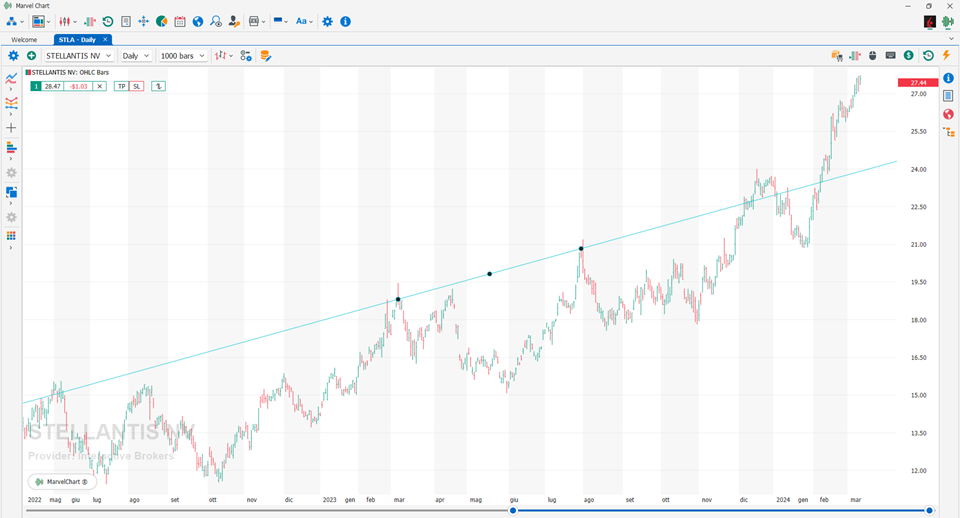Toggle the mouse trading icon
960x518 pixels.
click(872, 56)
